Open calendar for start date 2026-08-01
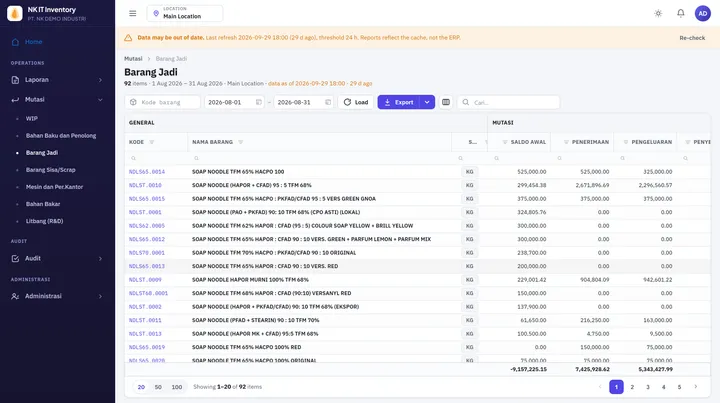The image size is (720, 403). pos(259,102)
